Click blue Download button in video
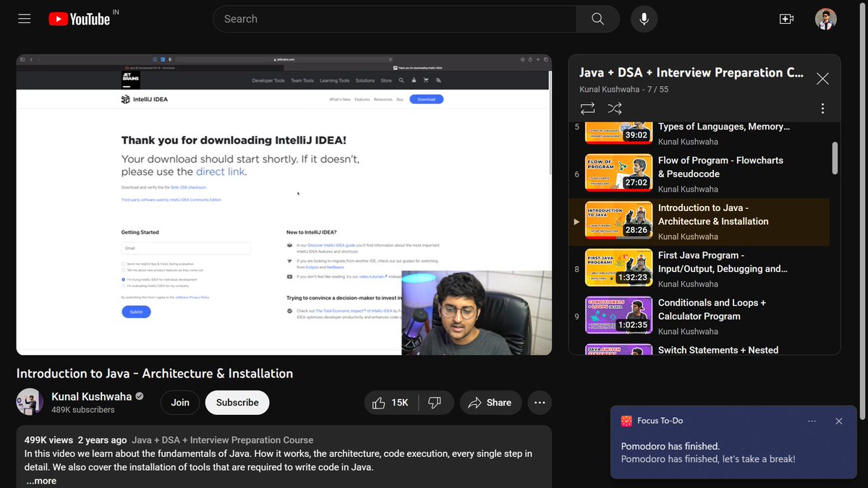The width and height of the screenshot is (868, 488). click(426, 99)
